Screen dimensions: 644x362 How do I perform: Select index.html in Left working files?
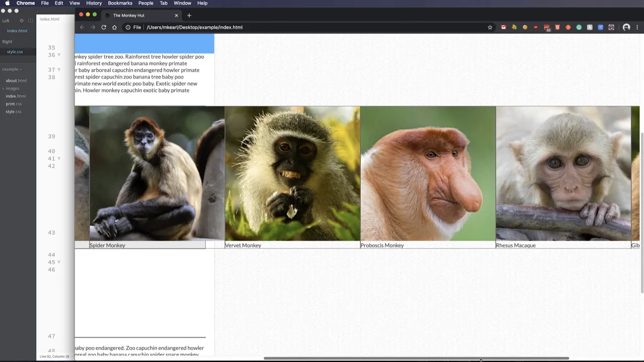point(17,31)
